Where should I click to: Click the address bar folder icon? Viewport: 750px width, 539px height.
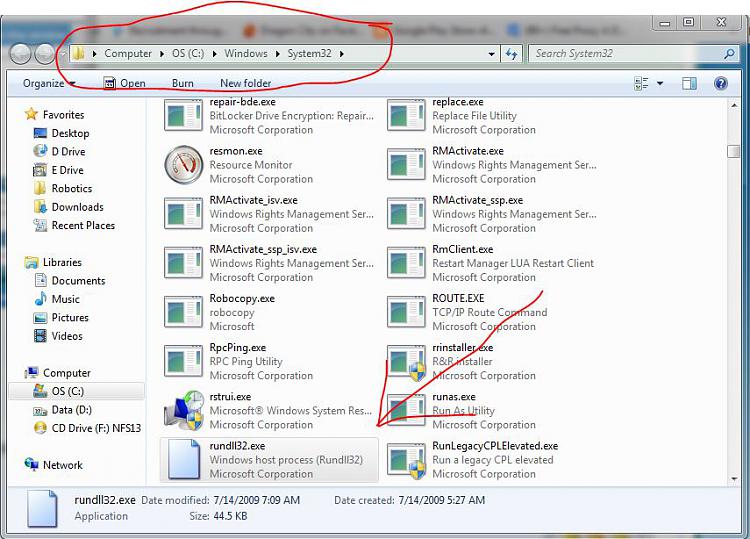coord(79,54)
